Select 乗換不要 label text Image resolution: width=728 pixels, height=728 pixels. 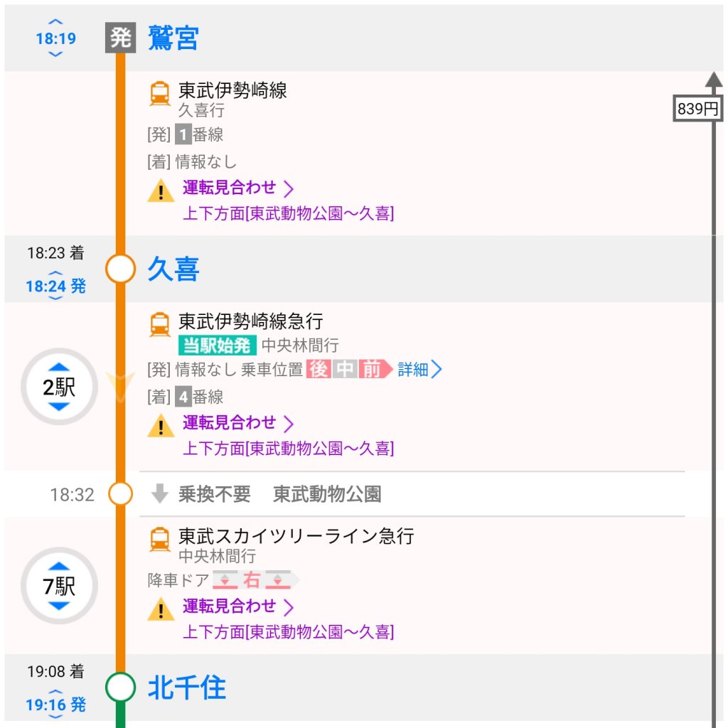[x=215, y=494]
